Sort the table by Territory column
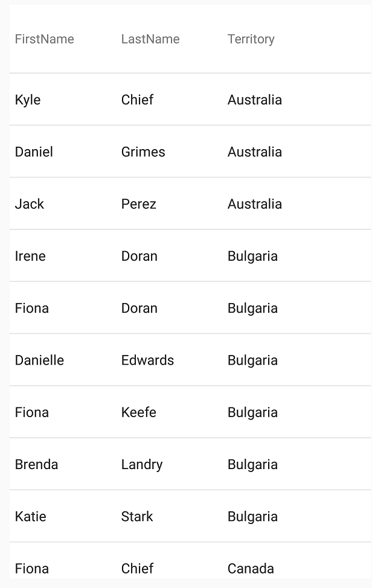372x588 pixels. 251,39
